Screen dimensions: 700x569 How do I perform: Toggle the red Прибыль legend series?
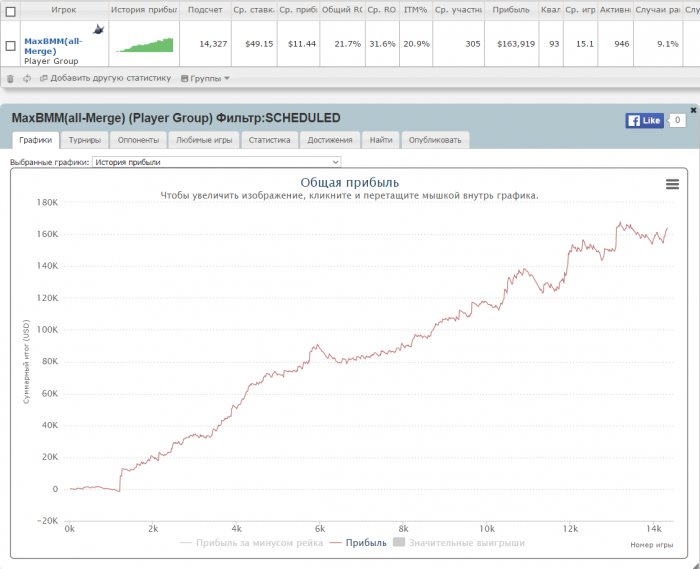pyautogui.click(x=358, y=543)
